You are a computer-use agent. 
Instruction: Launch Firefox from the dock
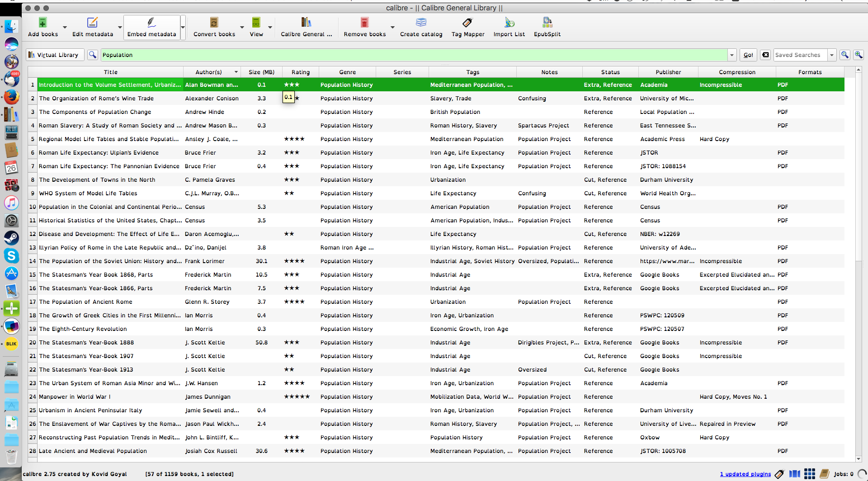(11, 97)
